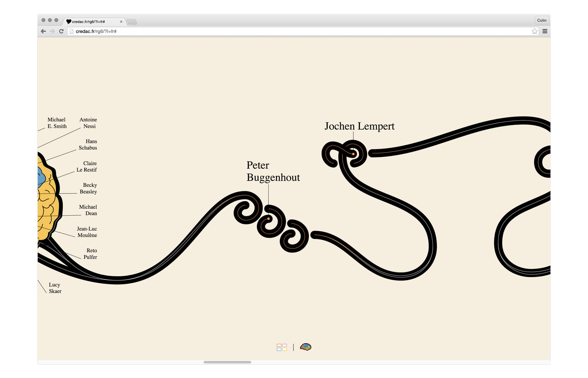This screenshot has height=378, width=588.
Task: Open a new tab button
Action: (x=132, y=22)
